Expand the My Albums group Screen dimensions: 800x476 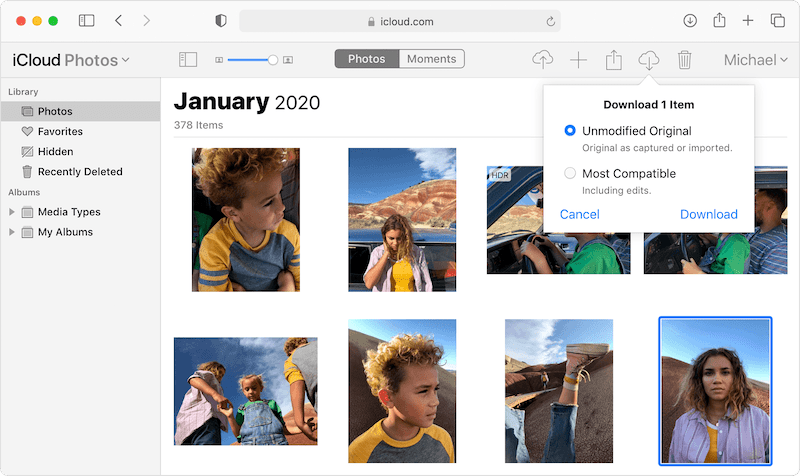point(12,232)
